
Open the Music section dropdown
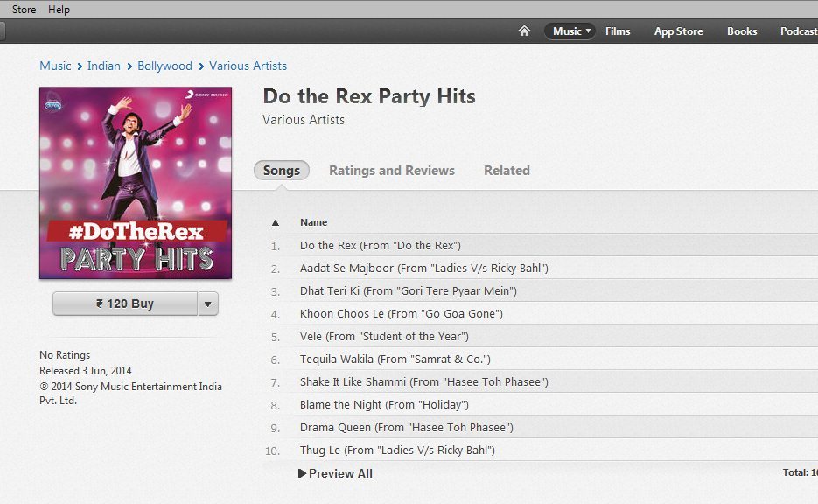click(570, 31)
